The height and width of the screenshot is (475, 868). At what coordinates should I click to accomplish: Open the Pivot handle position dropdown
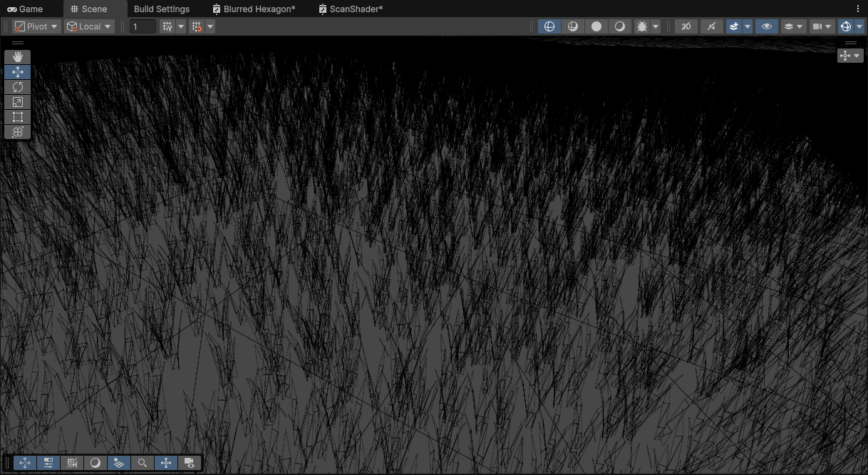37,26
